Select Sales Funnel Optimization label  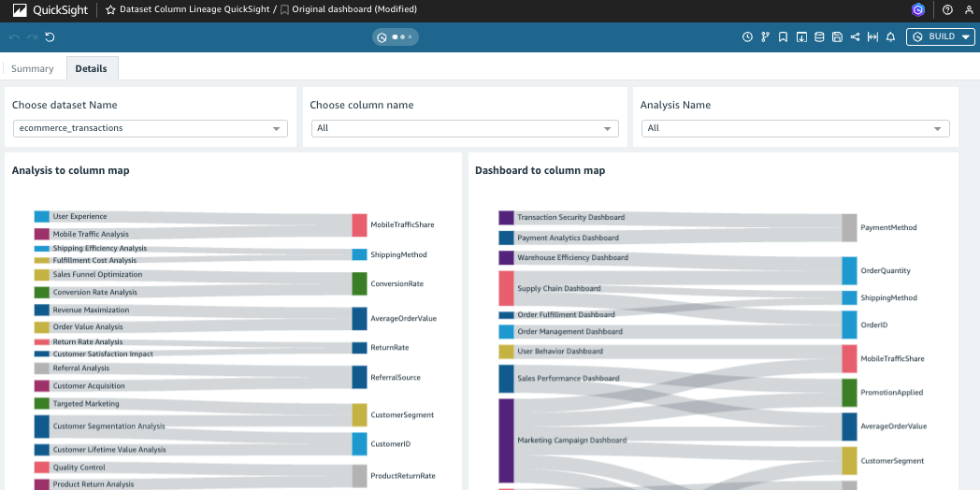[x=97, y=275]
